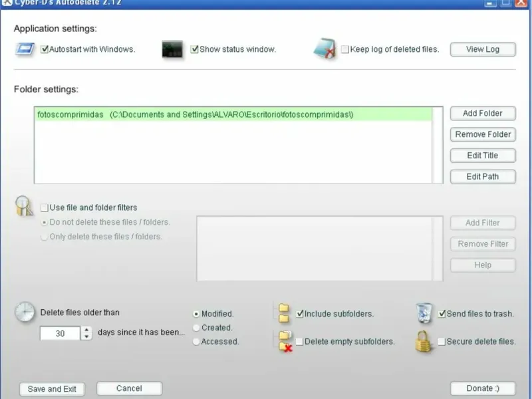Open the View Log button

483,49
